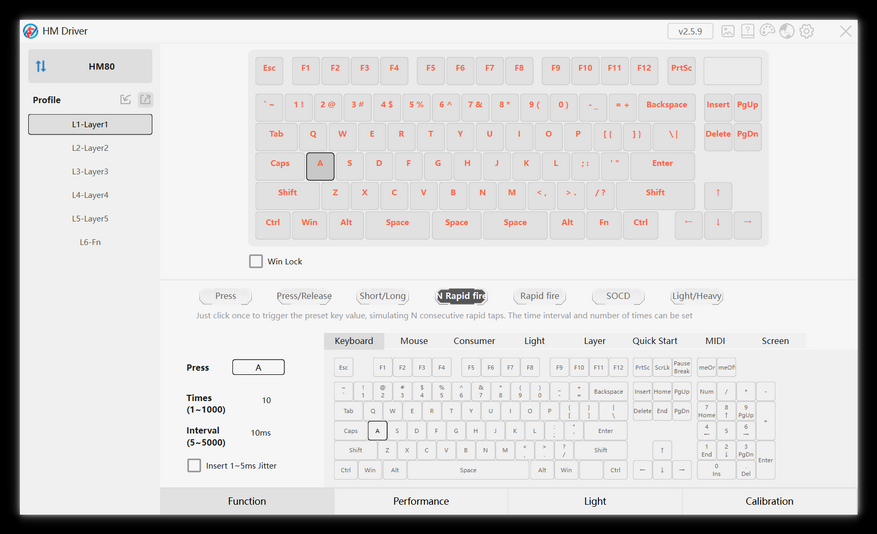The image size is (877, 534).
Task: Switch to the L2-Layer2 profile
Action: tap(90, 148)
